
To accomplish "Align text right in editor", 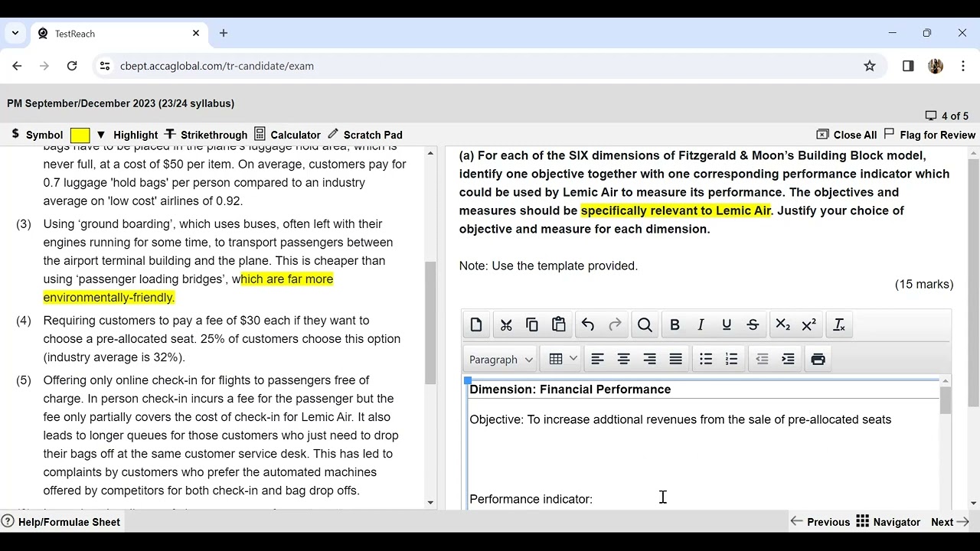I will coord(649,359).
